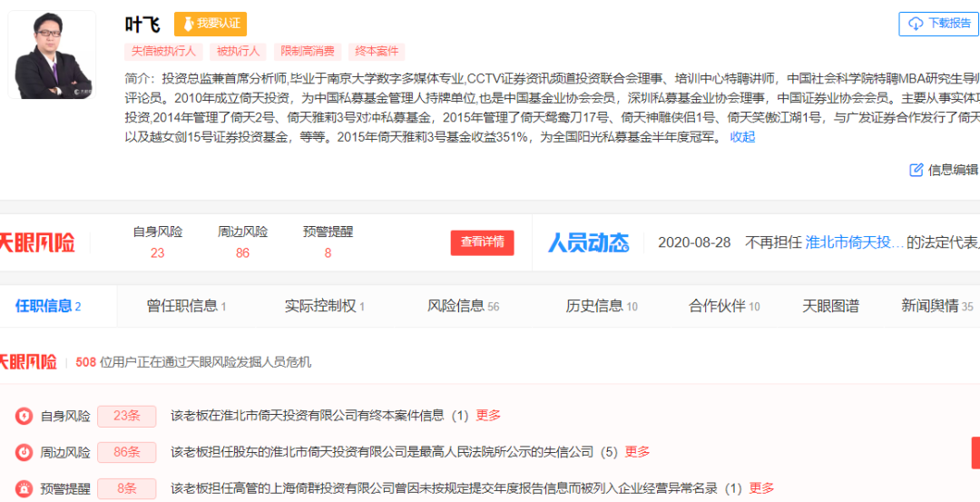The height and width of the screenshot is (502, 980).
Task: Click the 叶飞 profile photo
Action: pos(52,54)
